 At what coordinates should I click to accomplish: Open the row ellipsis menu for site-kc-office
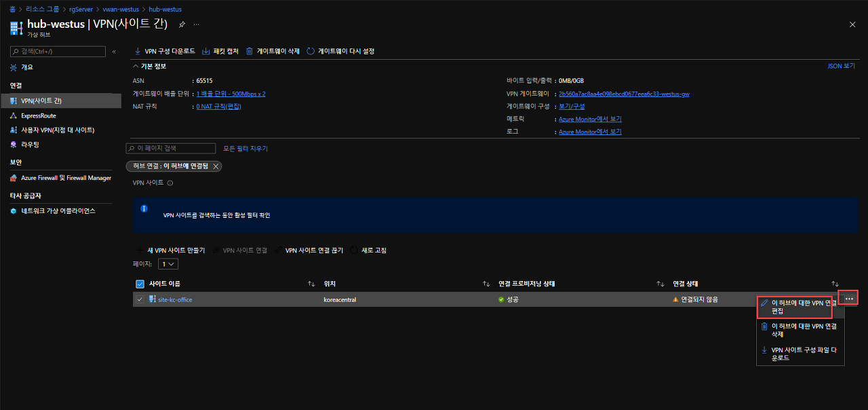tap(849, 299)
